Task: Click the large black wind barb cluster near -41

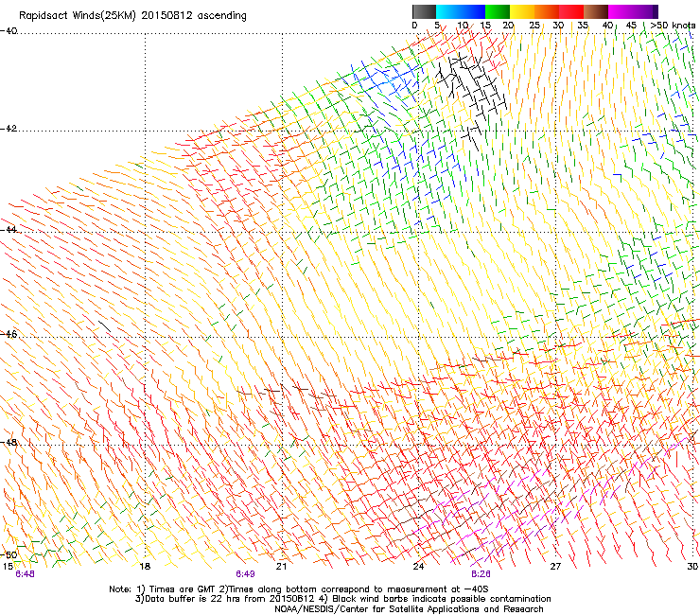Action: coord(471,87)
